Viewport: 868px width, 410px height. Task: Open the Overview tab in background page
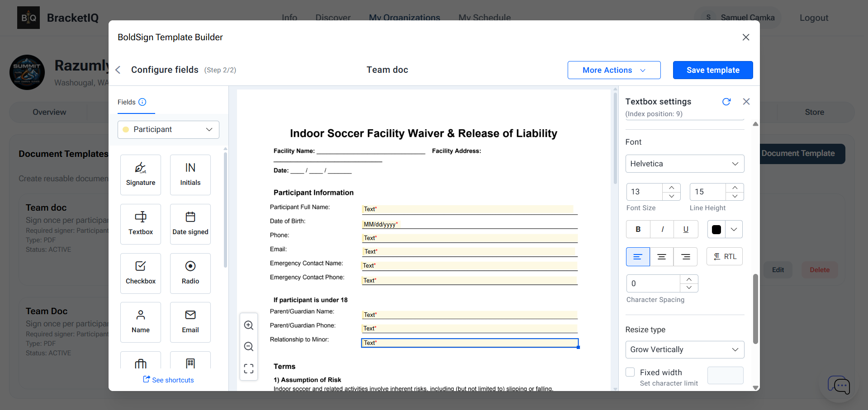(x=49, y=112)
